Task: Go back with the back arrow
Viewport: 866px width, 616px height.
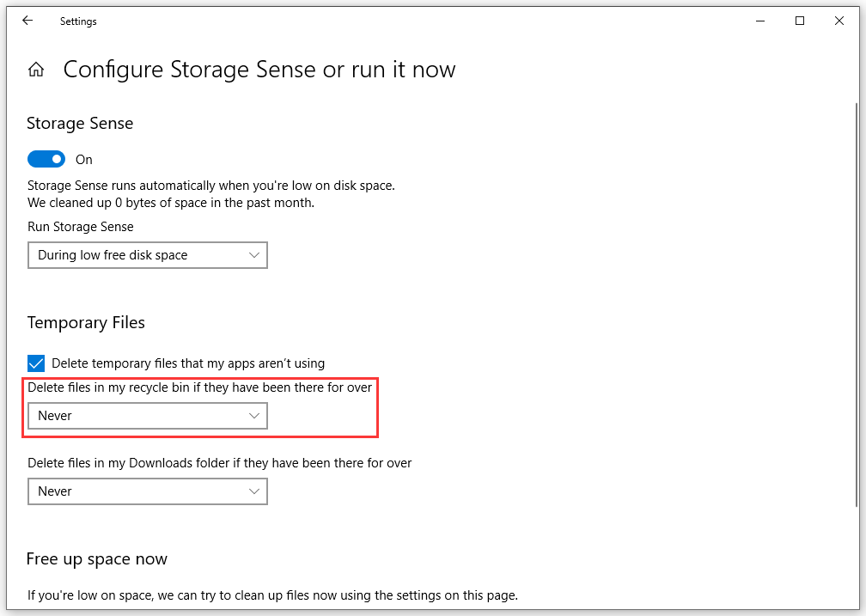Action: [x=27, y=21]
